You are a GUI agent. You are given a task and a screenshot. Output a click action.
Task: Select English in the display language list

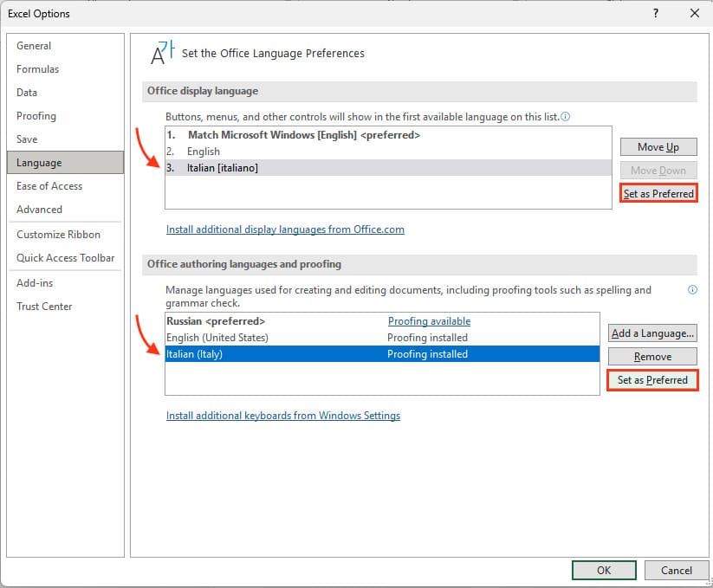[x=204, y=152]
